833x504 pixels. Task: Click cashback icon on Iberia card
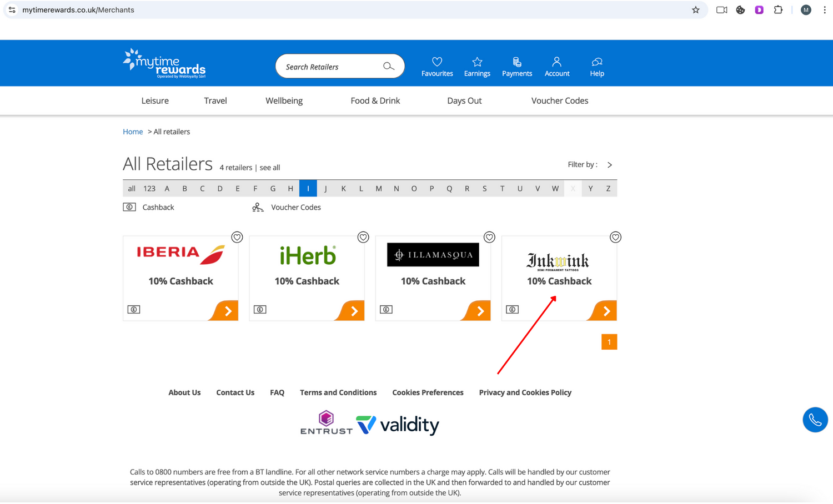point(134,309)
